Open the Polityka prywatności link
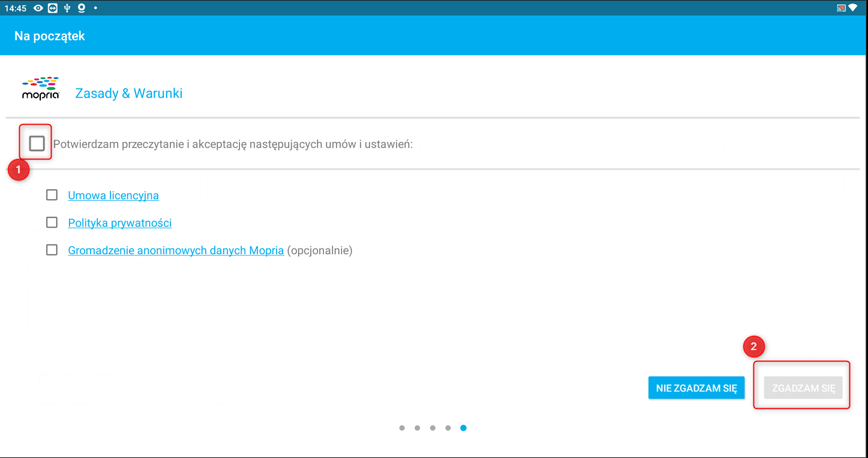 [x=120, y=223]
